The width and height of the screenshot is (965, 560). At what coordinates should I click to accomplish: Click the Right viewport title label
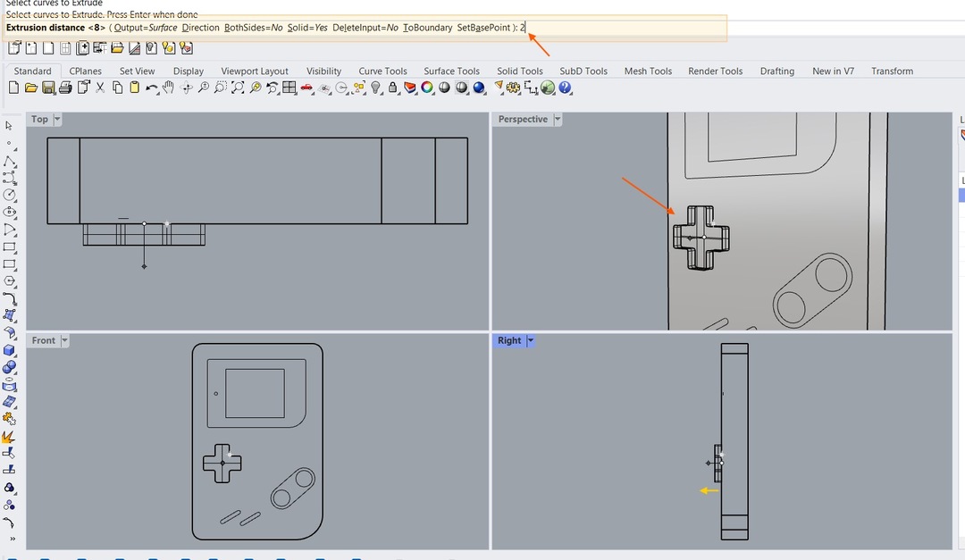pos(509,341)
